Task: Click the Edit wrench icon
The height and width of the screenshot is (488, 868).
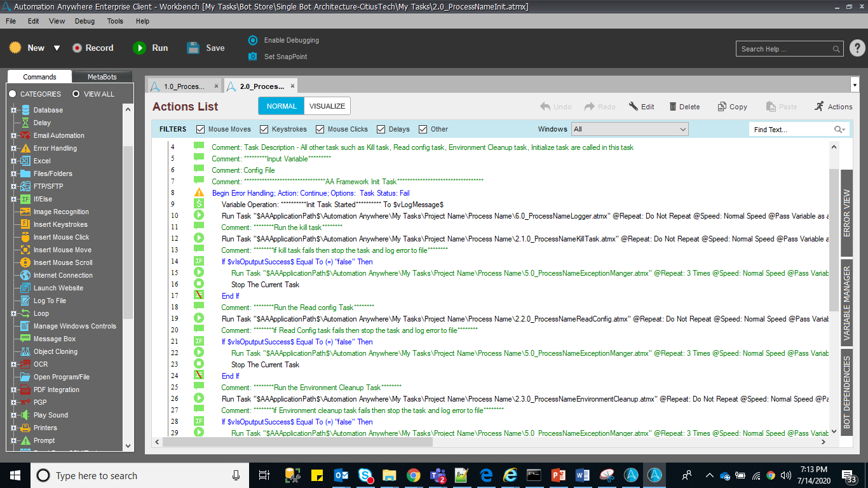Action: (x=634, y=107)
